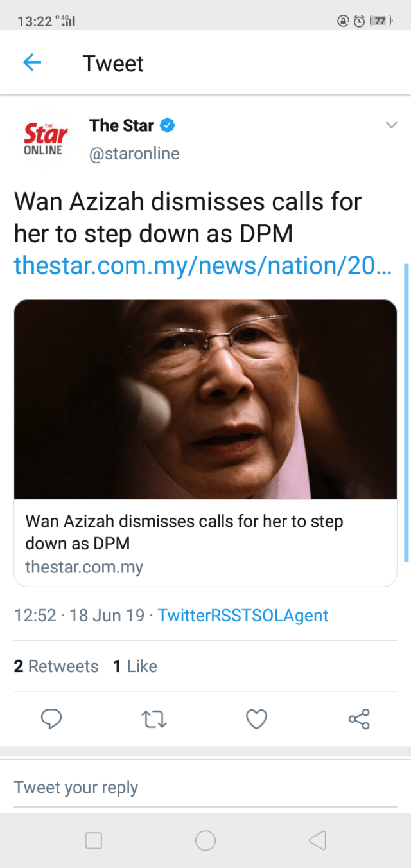This screenshot has width=411, height=868.
Task: View the 1 Like list
Action: 136,666
